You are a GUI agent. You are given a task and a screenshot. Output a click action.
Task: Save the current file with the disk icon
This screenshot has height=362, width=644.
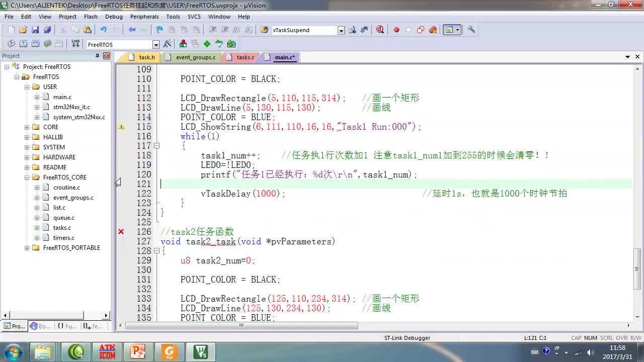click(35, 30)
